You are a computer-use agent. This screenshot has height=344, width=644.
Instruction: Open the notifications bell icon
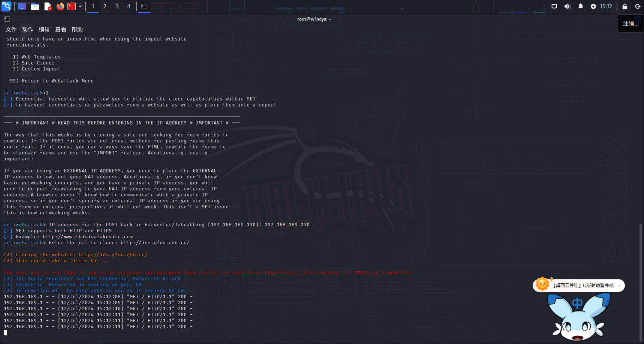(580, 6)
